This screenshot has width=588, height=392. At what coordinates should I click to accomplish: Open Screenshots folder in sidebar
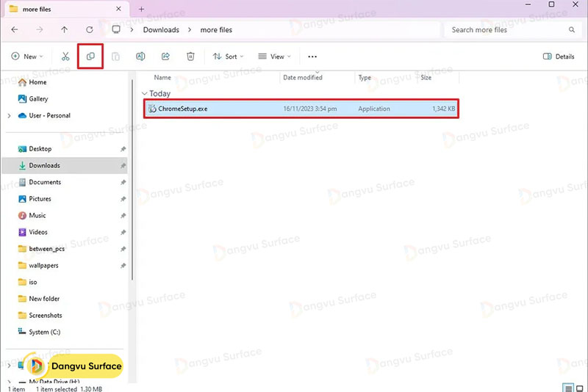point(45,315)
